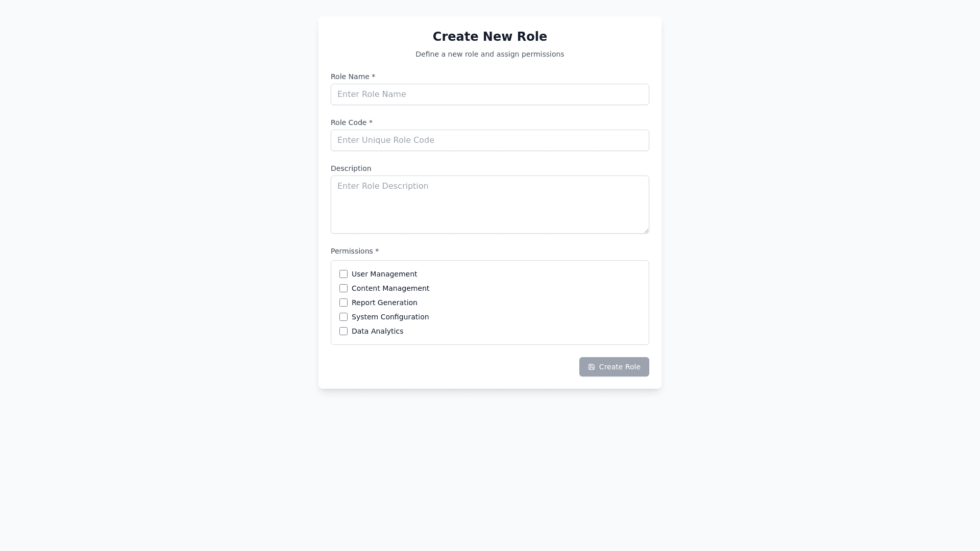Click the "Description" field label
This screenshot has width=980, height=551.
[351, 168]
